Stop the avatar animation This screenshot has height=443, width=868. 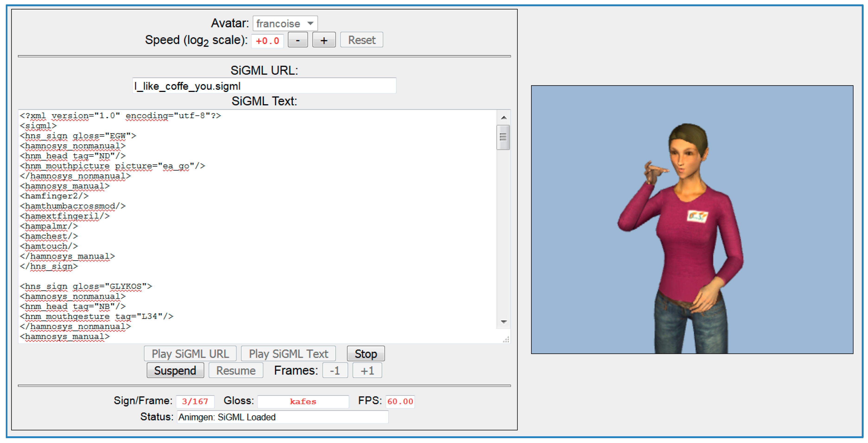coord(366,354)
